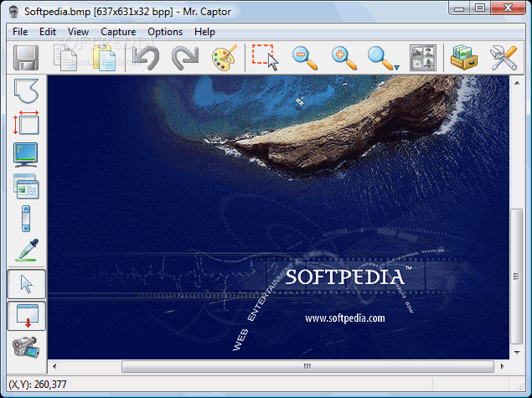Click the vertical scrollbar down arrow

point(517,353)
